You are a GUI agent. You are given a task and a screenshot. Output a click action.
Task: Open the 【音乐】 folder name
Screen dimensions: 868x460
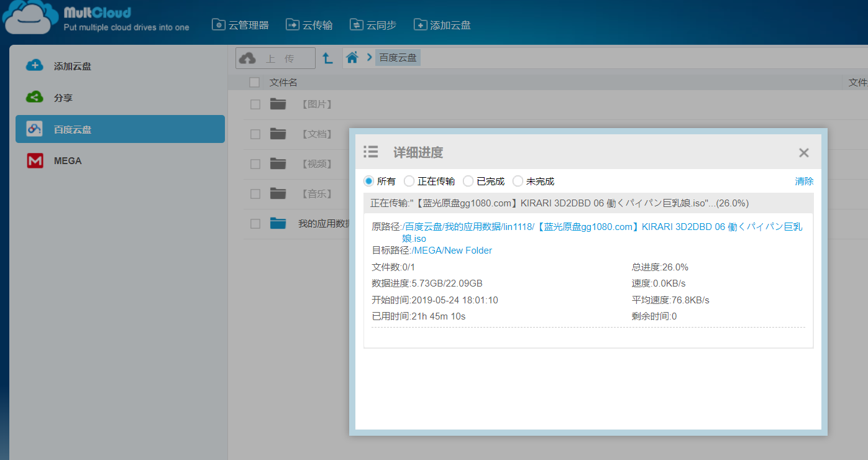pos(317,194)
